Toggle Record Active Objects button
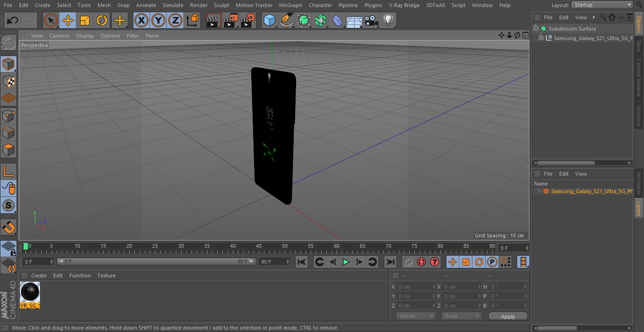 (x=408, y=262)
